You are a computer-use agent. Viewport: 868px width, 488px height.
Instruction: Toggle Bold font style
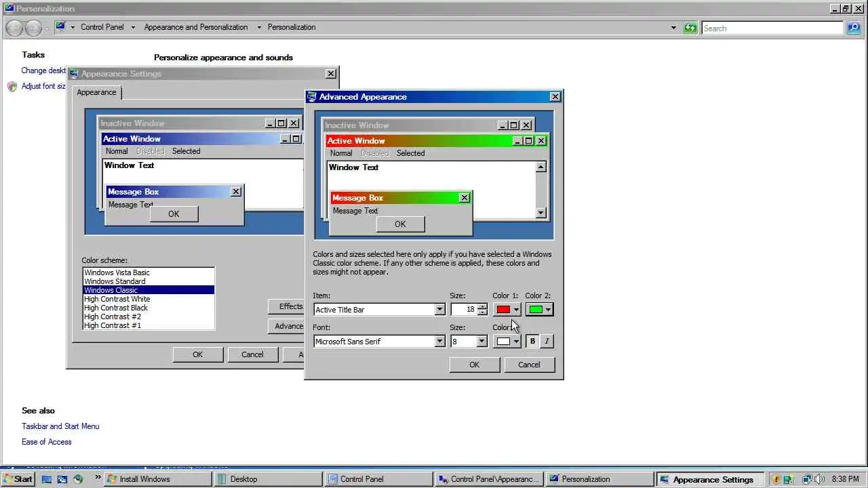[x=532, y=341]
